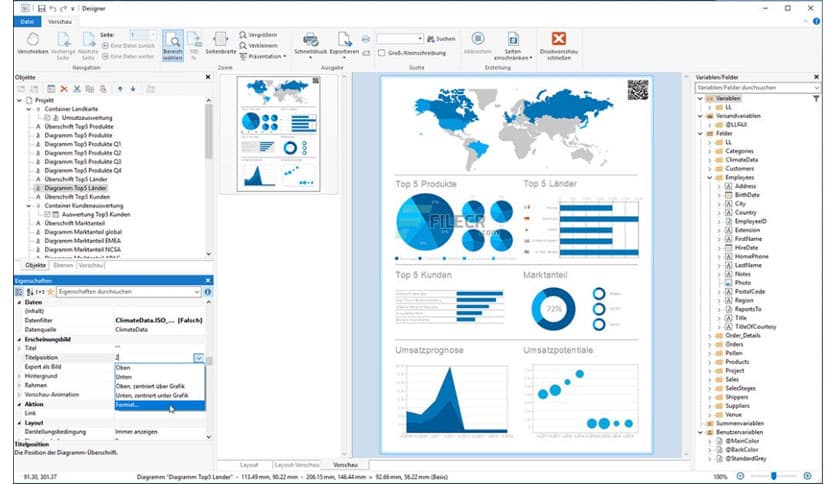This screenshot has height=484, width=836.
Task: Adjust the zoom slider in the status bar
Action: (774, 476)
